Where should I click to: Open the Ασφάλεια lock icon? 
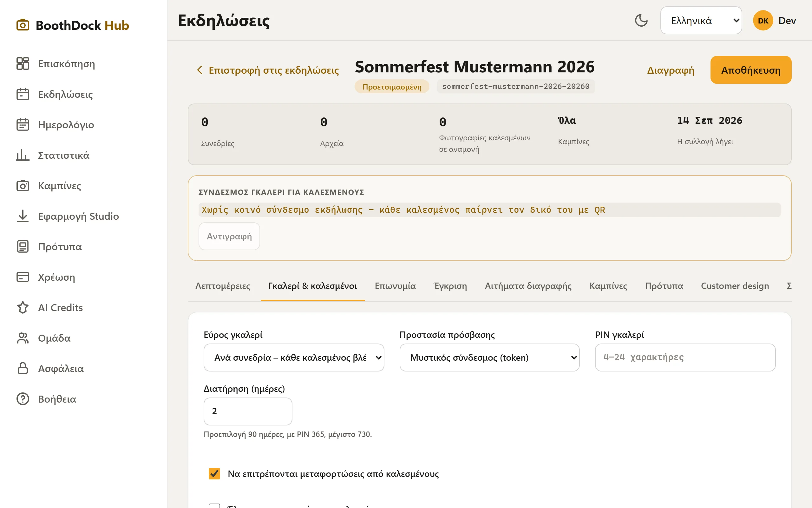tap(23, 368)
